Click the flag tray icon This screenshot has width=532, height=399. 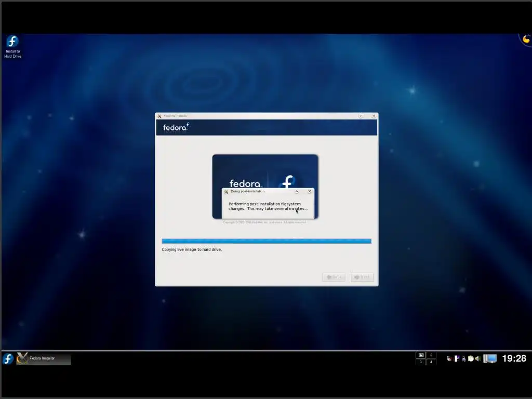(x=457, y=358)
